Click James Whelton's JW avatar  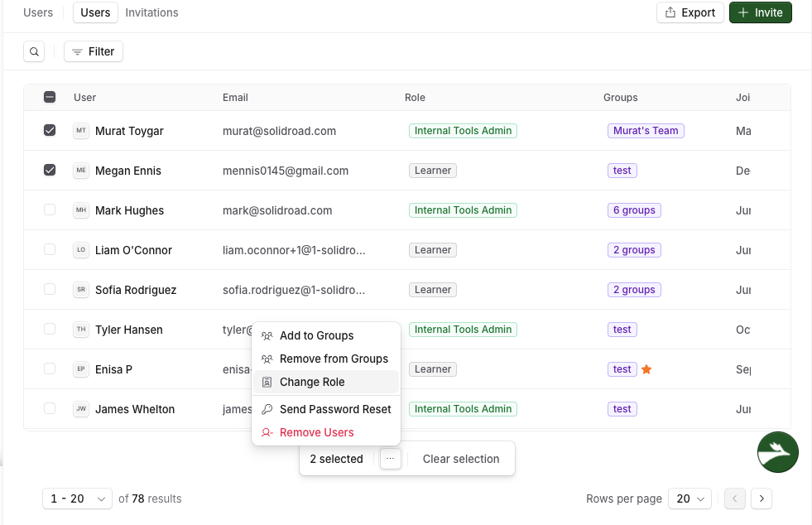81,409
